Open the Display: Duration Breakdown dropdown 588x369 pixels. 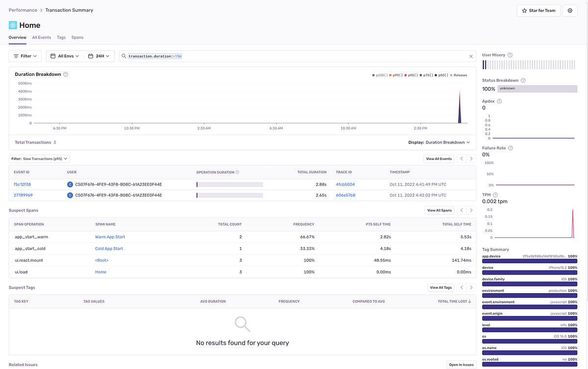tap(439, 142)
